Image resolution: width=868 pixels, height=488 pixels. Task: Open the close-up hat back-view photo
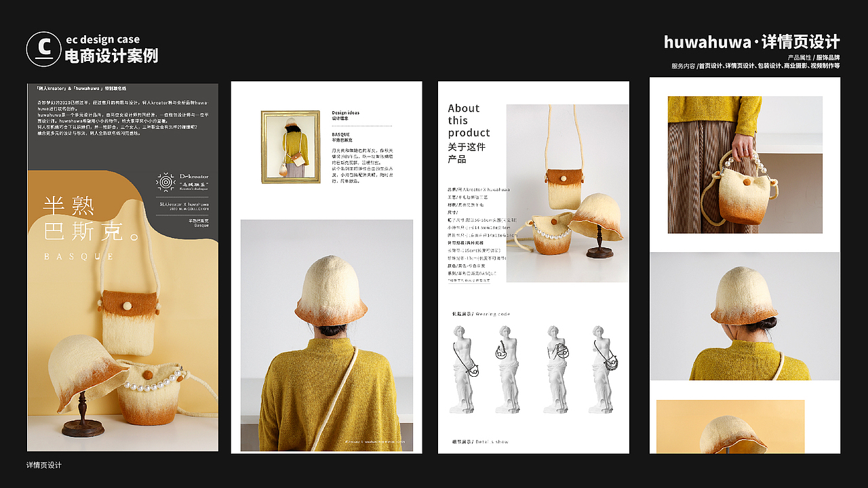(x=745, y=316)
